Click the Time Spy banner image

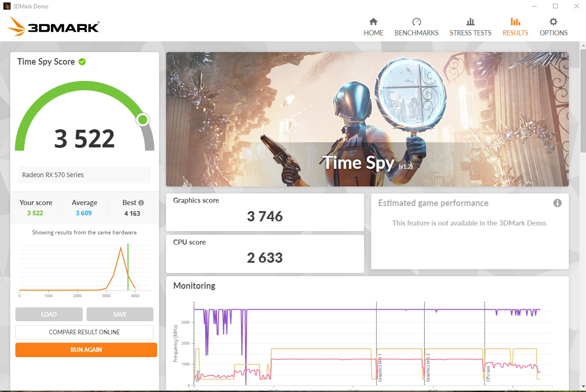367,119
